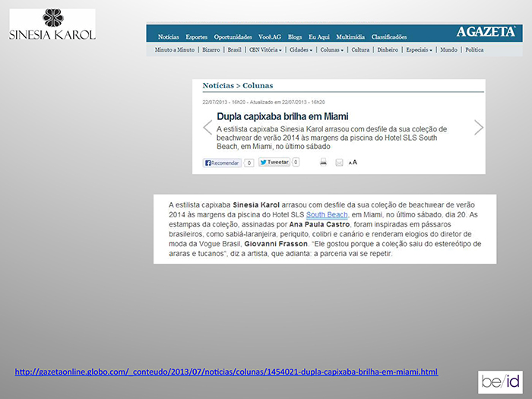Screen dimensions: 532x399
Task: Click the Dinheiro link
Action: point(388,50)
